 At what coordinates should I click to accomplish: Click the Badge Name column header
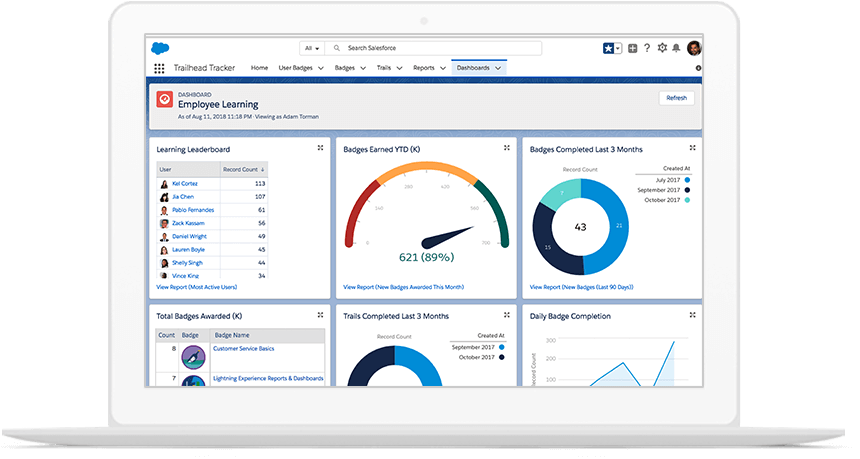[x=268, y=335]
